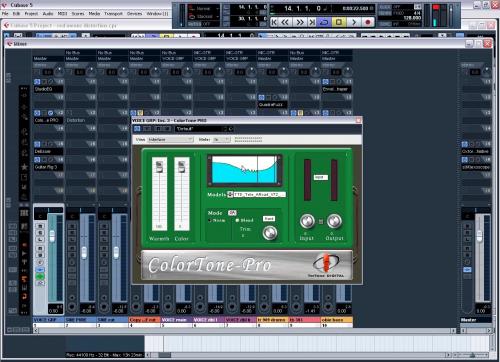Open channel 1 output routing 'Master'
The image size is (500, 362).
(48, 58)
